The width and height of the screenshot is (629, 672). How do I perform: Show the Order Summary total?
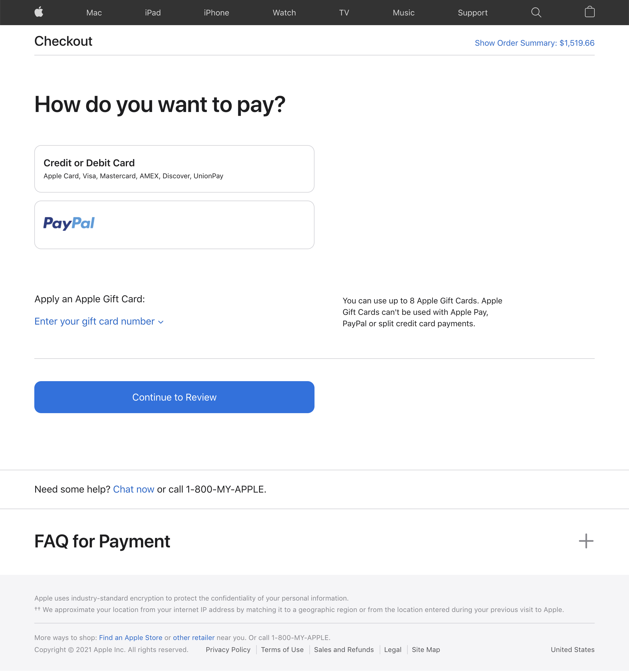coord(534,43)
